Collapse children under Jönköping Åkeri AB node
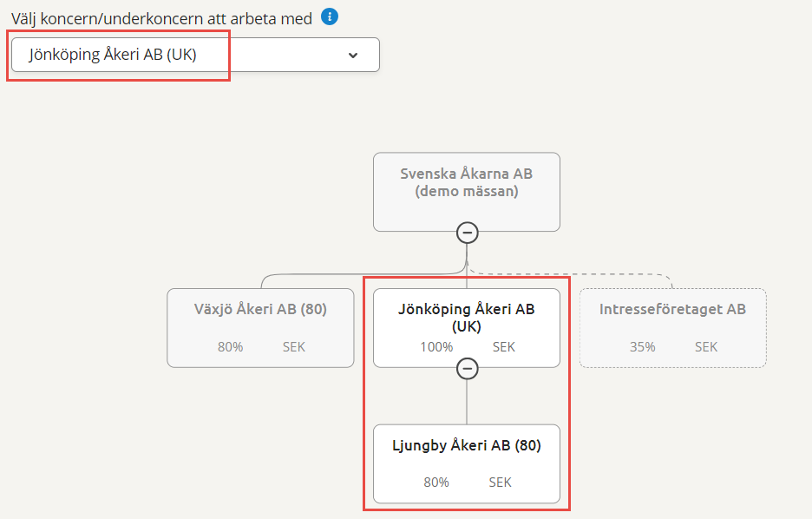The height and width of the screenshot is (519, 812). pyautogui.click(x=467, y=369)
